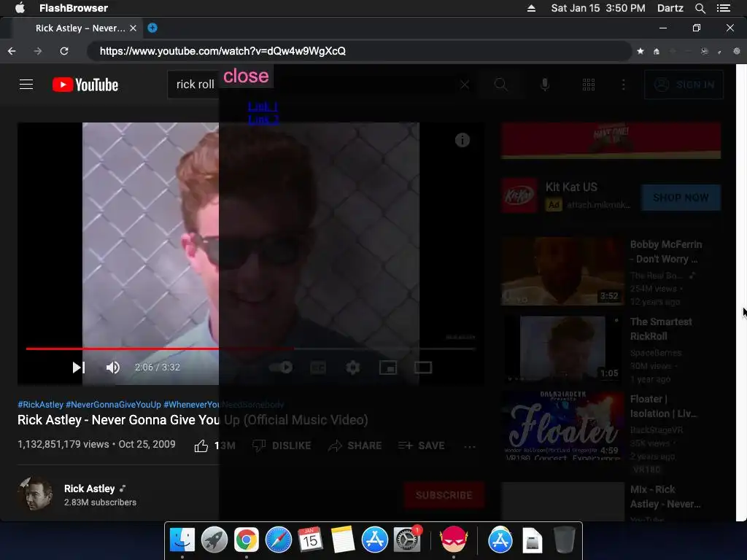
Task: Go back with the browser back arrow
Action: point(12,51)
